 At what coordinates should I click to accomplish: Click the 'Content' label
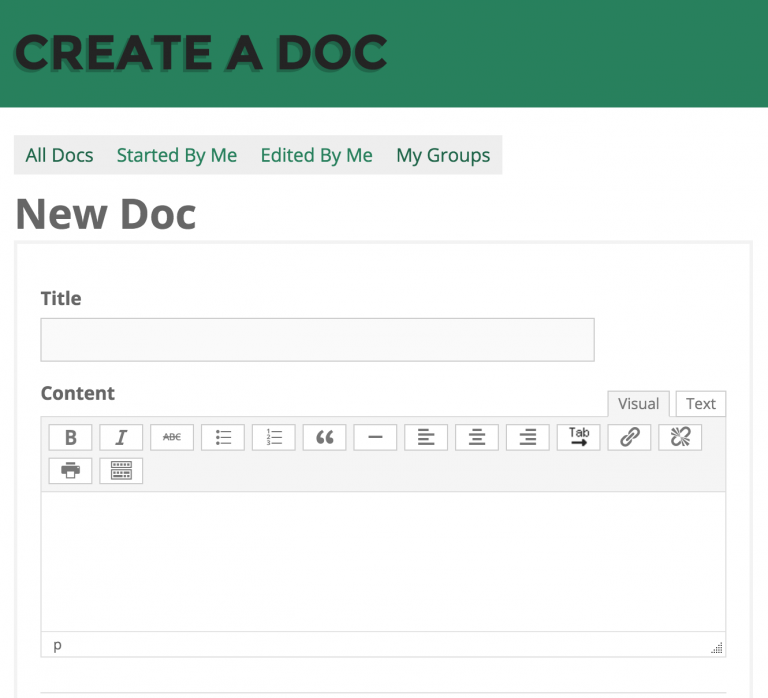point(77,393)
